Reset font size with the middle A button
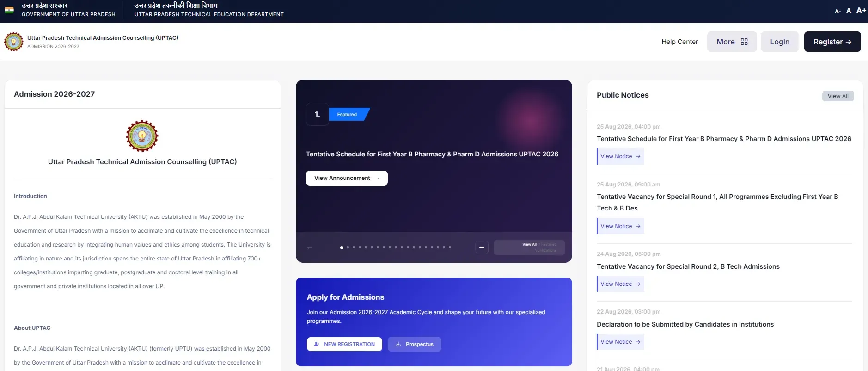The width and height of the screenshot is (868, 371). click(x=849, y=11)
